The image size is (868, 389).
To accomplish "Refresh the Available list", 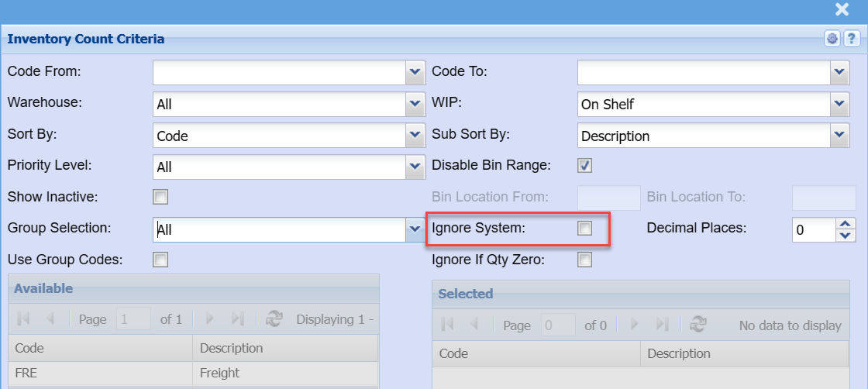I will tap(274, 319).
